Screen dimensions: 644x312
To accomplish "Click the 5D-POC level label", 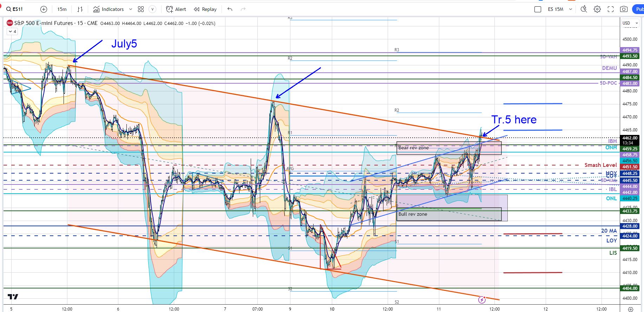I will 608,83.
